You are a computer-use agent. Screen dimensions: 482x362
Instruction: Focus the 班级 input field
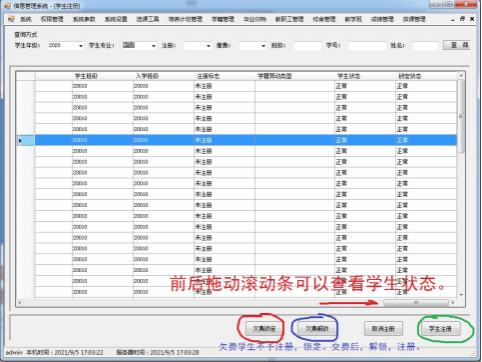(307, 46)
